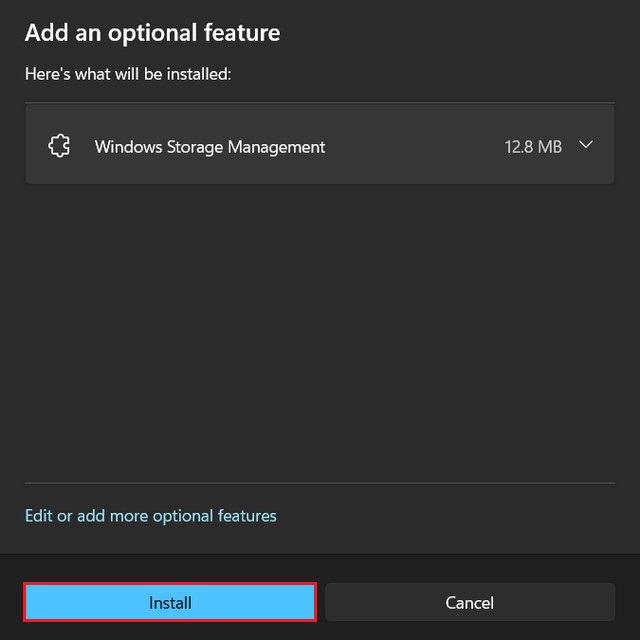Select the Windows Storage Management text
This screenshot has height=640, width=640.
coord(210,147)
